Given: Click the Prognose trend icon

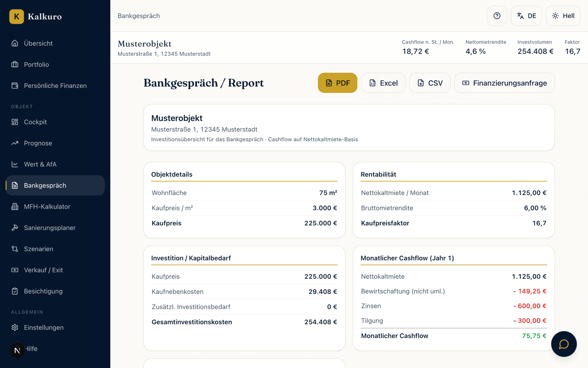Looking at the screenshot, I should point(15,143).
